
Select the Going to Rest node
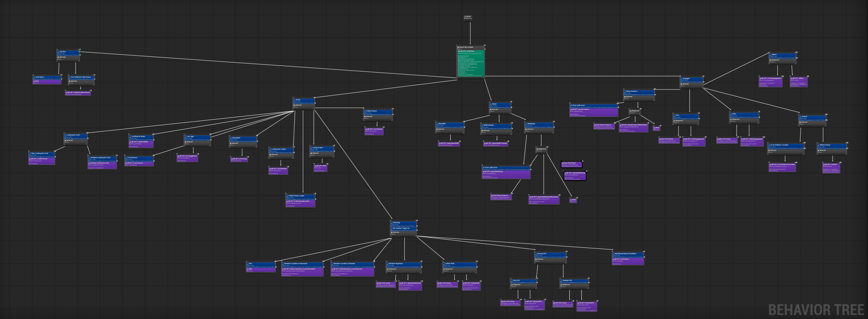(322, 151)
